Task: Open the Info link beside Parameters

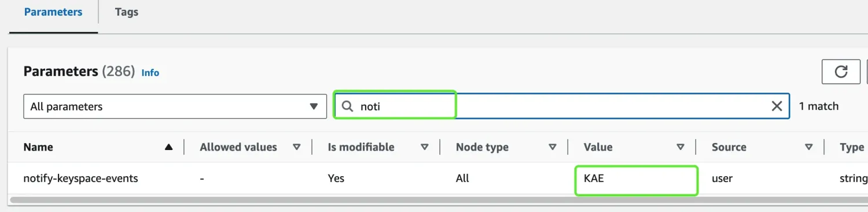Action: 150,73
